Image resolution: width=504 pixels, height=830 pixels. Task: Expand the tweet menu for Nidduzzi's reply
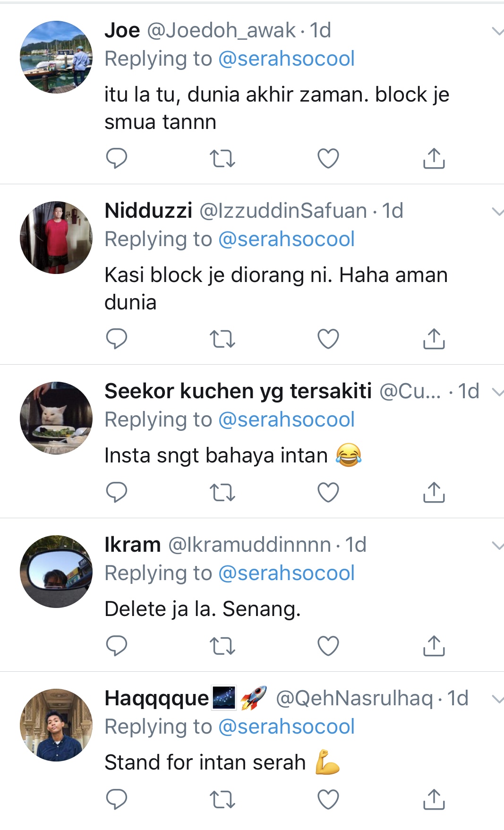click(x=497, y=212)
